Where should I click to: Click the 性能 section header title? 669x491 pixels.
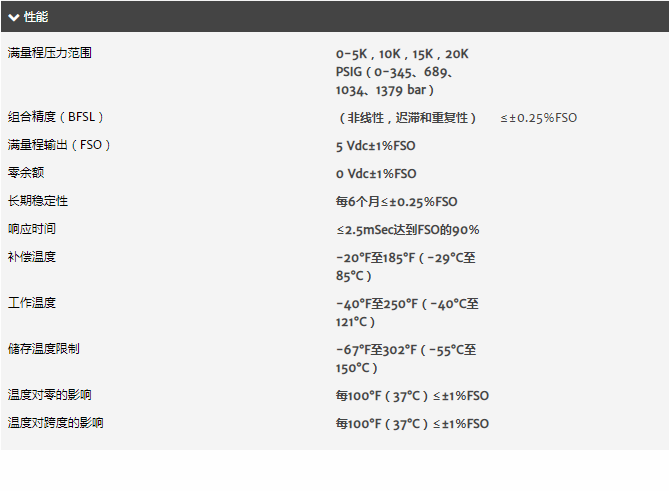pos(36,17)
